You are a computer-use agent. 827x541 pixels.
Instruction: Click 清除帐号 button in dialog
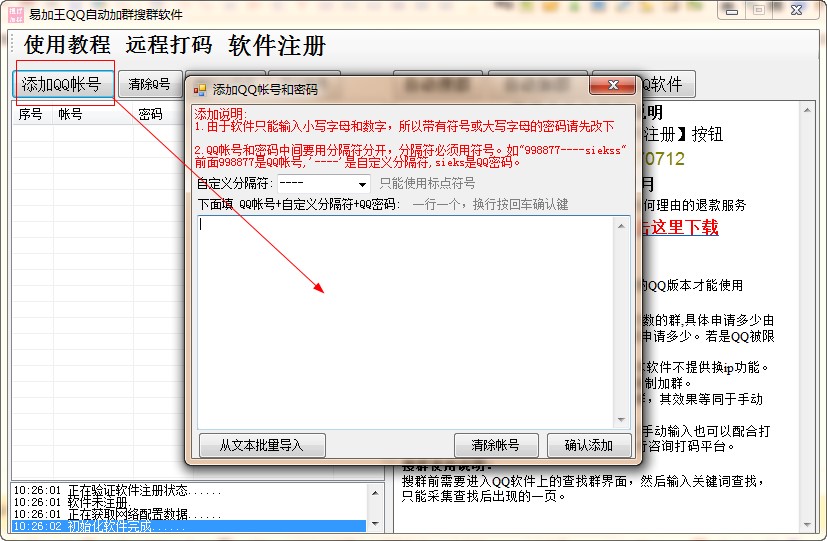point(496,445)
